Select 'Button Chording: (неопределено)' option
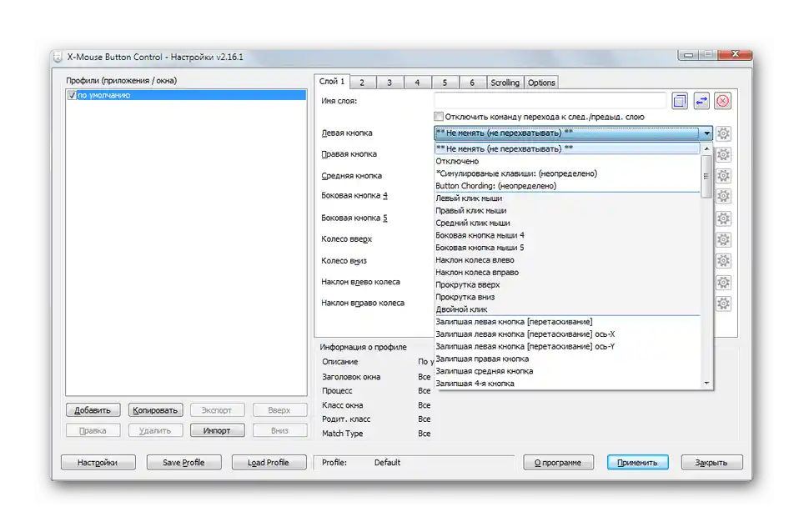 click(567, 186)
